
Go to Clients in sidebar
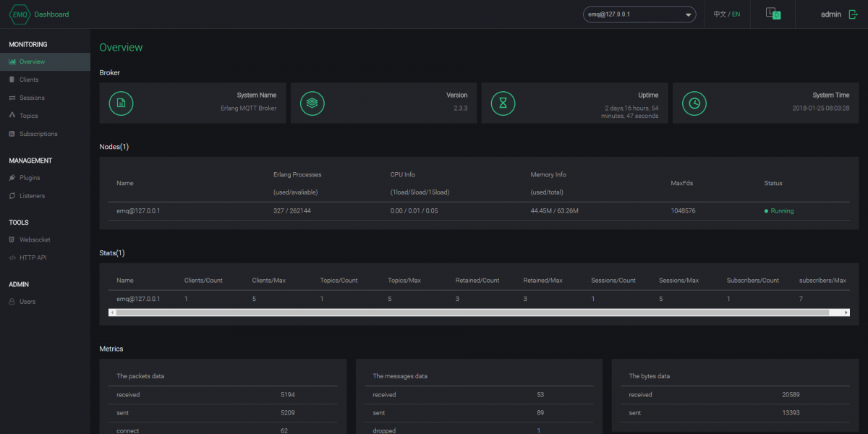click(x=29, y=80)
